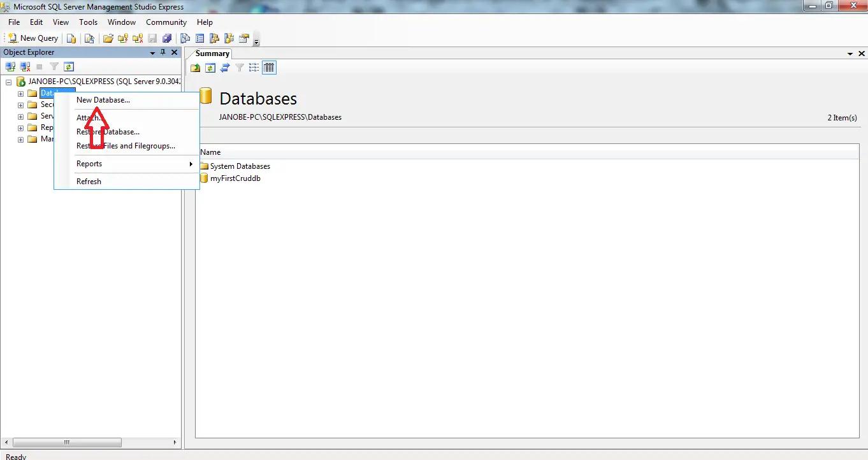Click the toolbar folder icon with a question mark

point(122,38)
